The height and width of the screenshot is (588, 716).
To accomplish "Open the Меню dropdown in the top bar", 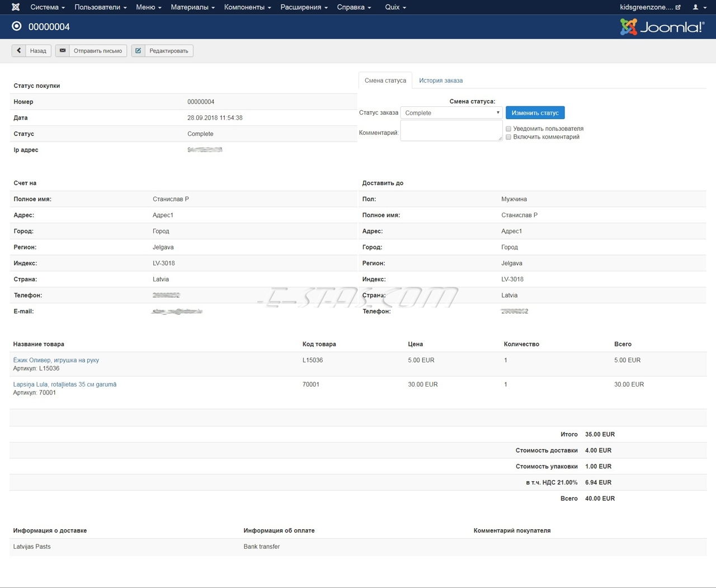I will pyautogui.click(x=149, y=7).
